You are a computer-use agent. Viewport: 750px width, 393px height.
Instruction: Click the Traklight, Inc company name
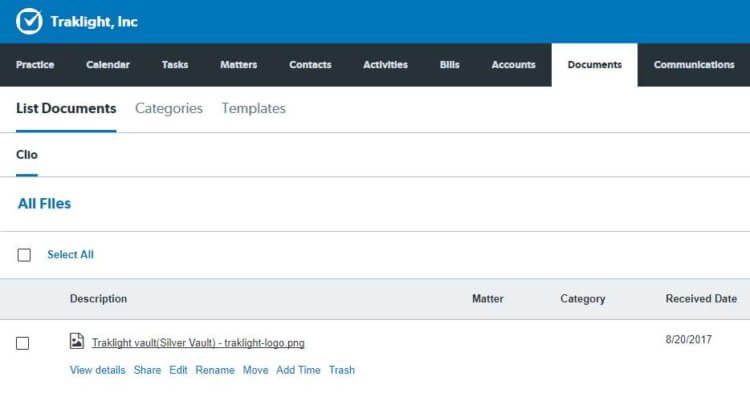(94, 22)
